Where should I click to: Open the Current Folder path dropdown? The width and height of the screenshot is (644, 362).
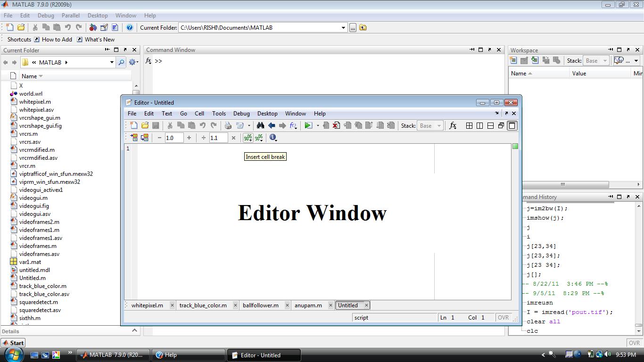click(344, 27)
